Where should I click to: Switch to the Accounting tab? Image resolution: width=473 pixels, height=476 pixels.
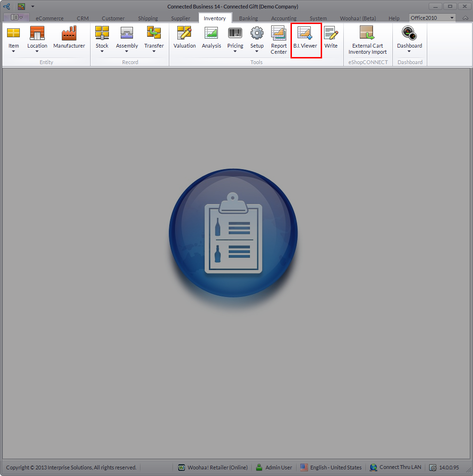pos(284,18)
